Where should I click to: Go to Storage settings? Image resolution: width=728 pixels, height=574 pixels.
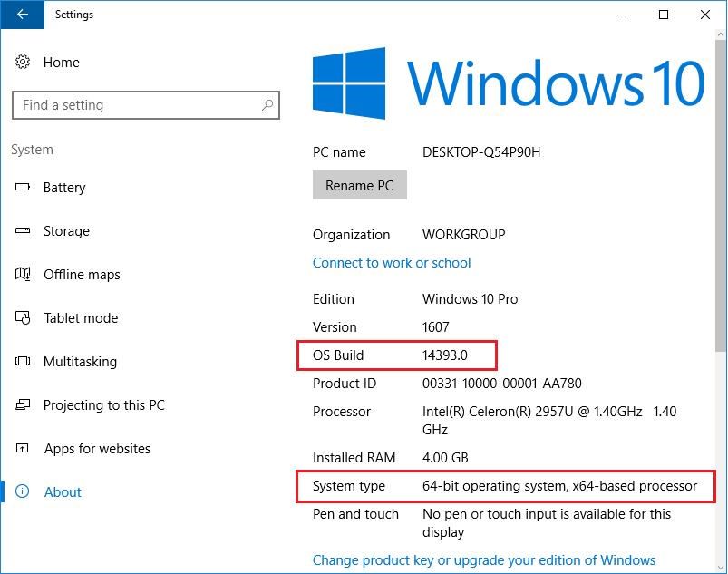click(66, 231)
